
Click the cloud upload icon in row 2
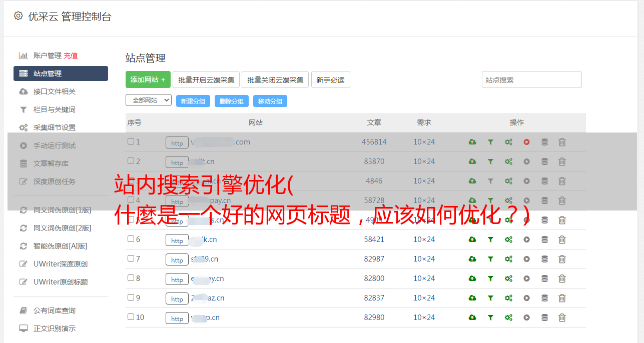click(x=472, y=161)
